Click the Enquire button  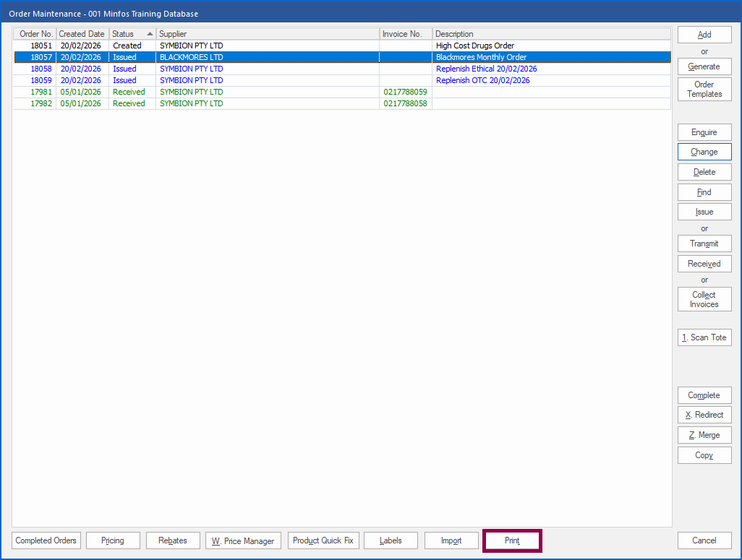(x=704, y=132)
